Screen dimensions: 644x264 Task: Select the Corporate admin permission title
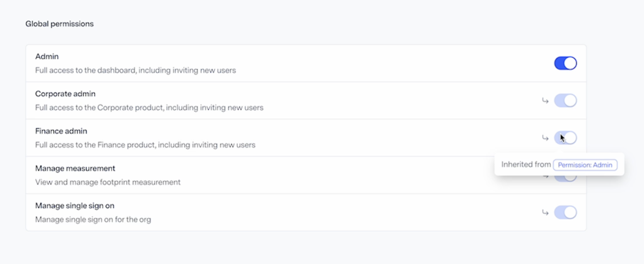tap(65, 94)
